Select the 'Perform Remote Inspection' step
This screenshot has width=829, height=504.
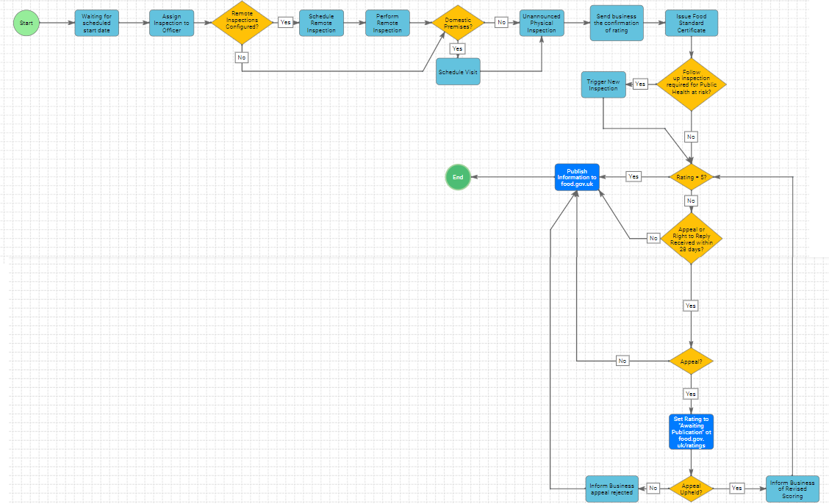(x=387, y=23)
